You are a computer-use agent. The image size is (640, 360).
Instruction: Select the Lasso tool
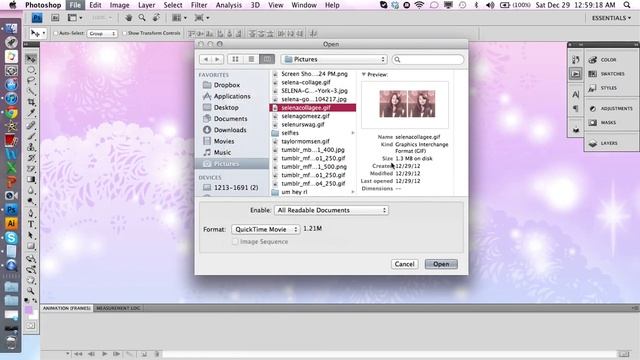tap(31, 80)
